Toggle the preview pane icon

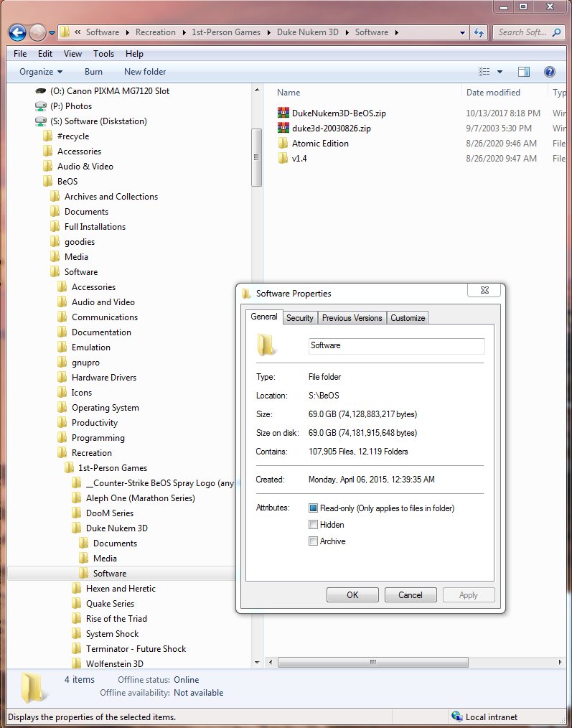pyautogui.click(x=524, y=72)
